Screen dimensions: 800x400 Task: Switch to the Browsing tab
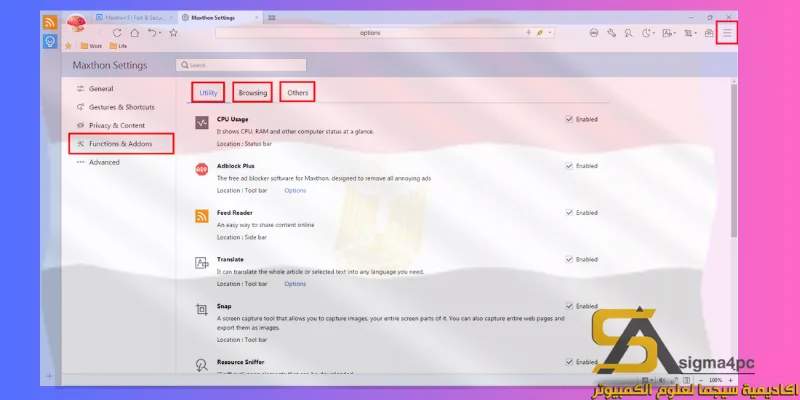point(253,93)
